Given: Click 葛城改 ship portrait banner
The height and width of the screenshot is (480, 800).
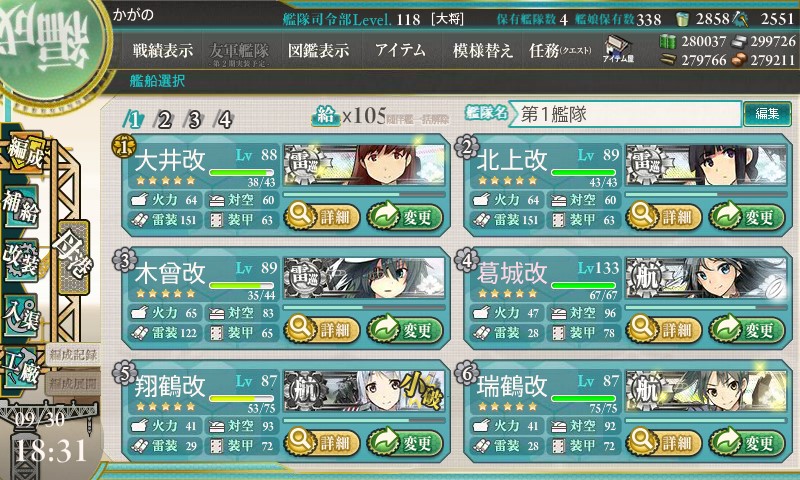Looking at the screenshot, I should pos(706,278).
